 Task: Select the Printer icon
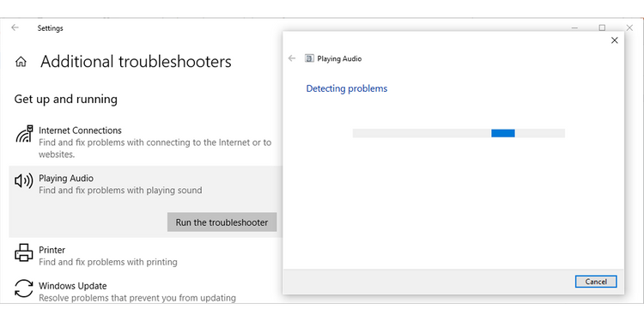point(23,252)
